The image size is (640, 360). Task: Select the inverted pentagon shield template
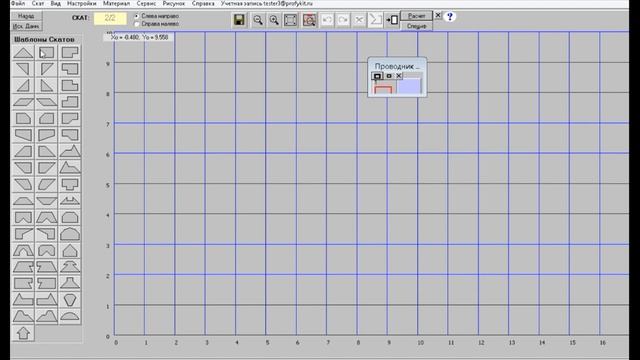point(70,300)
